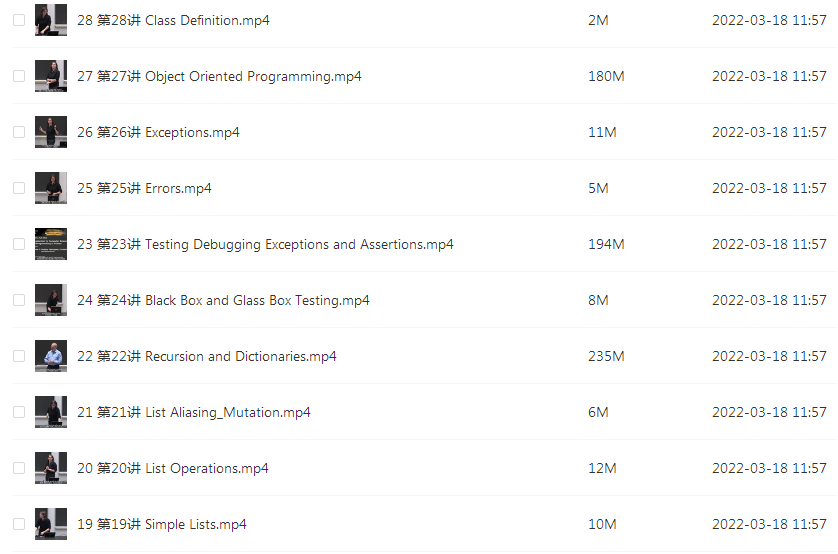This screenshot has height=554, width=838.
Task: Click file name 24 Black Box and Glass Box Testing.mp4
Action: (x=223, y=301)
